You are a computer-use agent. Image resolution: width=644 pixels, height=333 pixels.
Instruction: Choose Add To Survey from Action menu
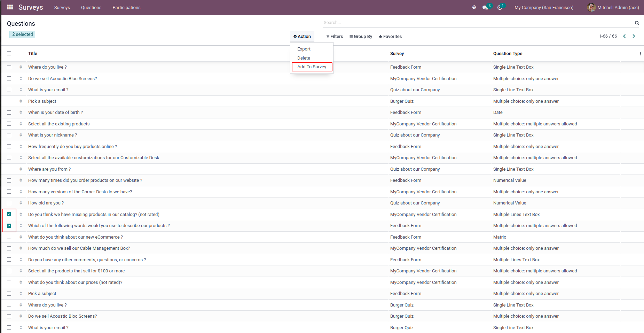[x=312, y=67]
